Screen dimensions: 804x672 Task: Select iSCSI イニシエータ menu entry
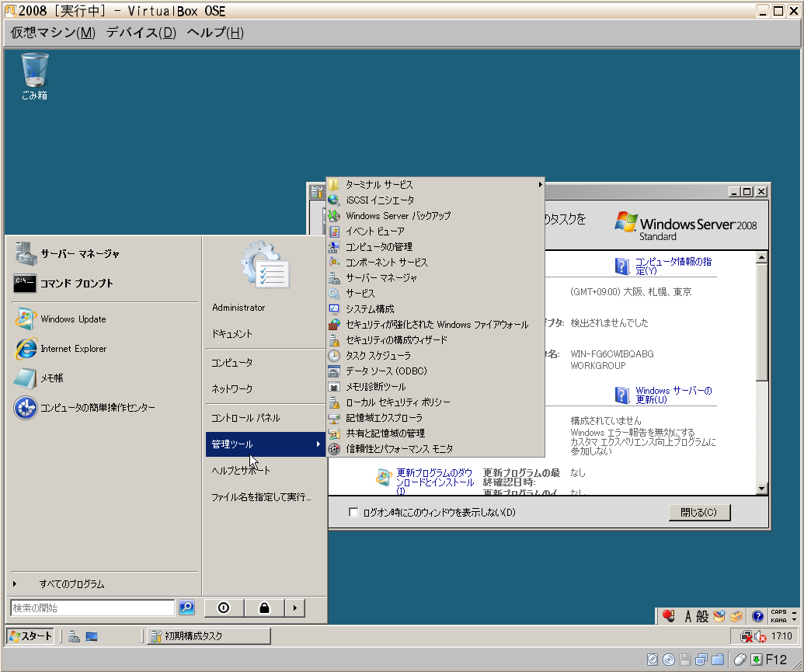(x=435, y=200)
